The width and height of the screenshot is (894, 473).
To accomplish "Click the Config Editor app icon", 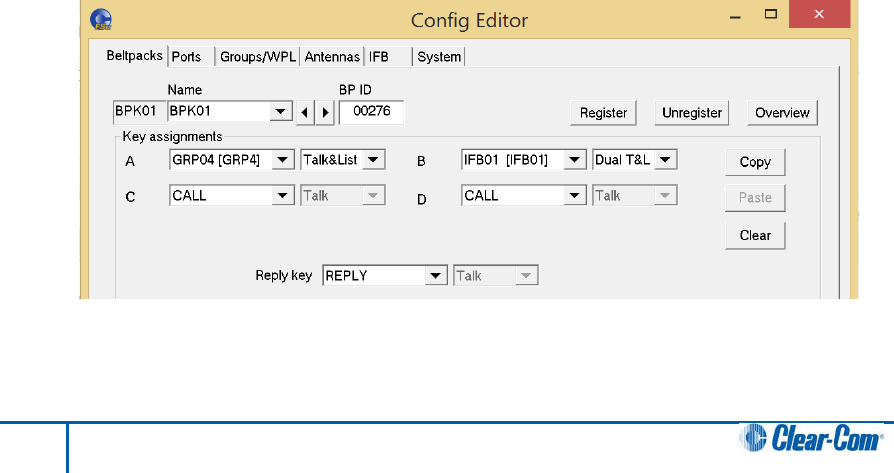I will click(101, 20).
